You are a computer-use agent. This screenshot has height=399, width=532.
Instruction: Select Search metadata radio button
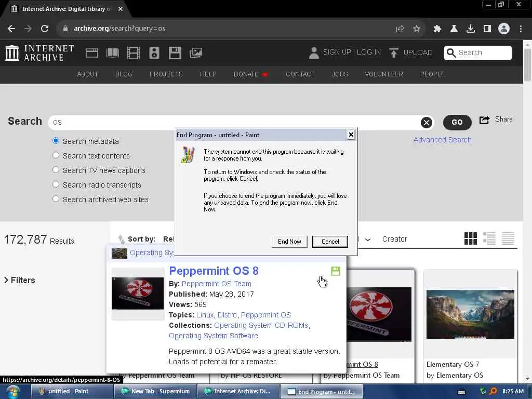[x=56, y=141]
